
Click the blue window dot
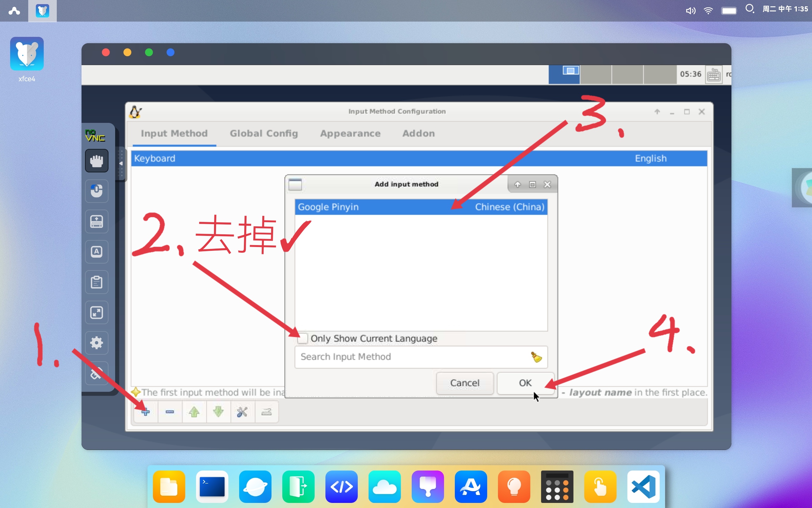coord(170,52)
